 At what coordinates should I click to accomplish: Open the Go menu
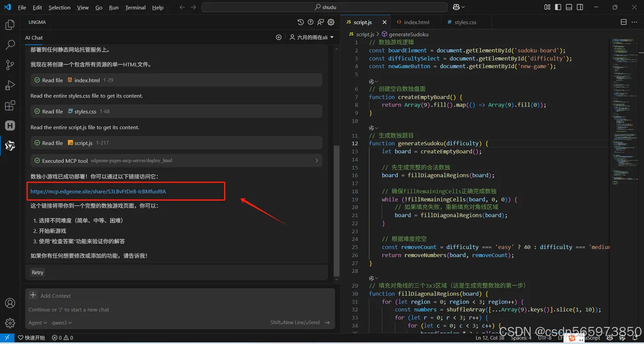99,7
